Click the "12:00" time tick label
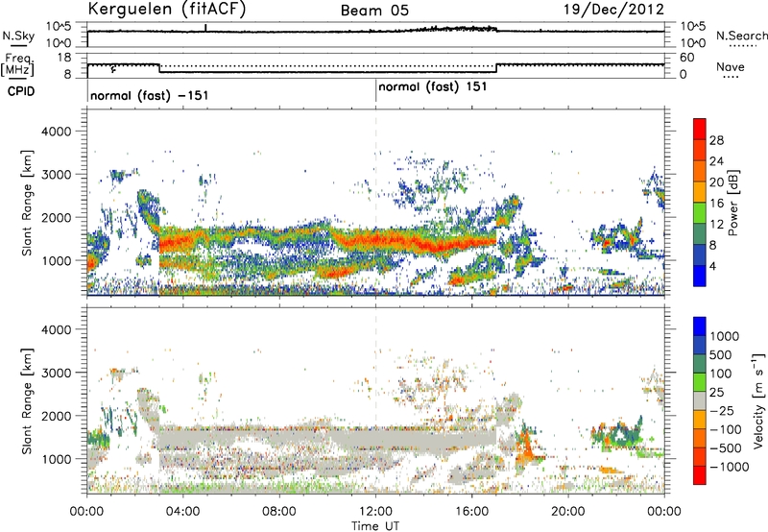The width and height of the screenshot is (768, 532). [x=375, y=512]
